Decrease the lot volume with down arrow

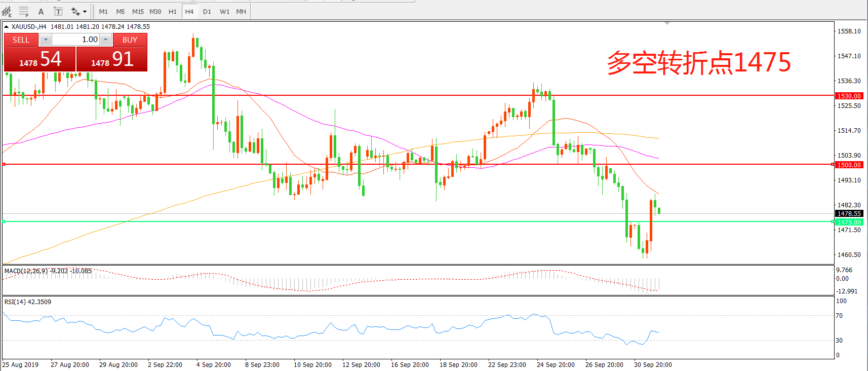tap(46, 40)
